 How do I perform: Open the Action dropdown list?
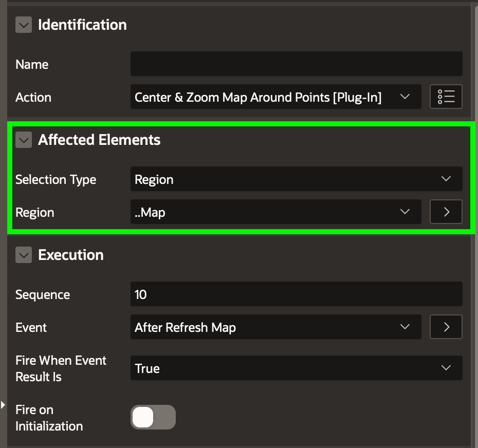pos(275,97)
